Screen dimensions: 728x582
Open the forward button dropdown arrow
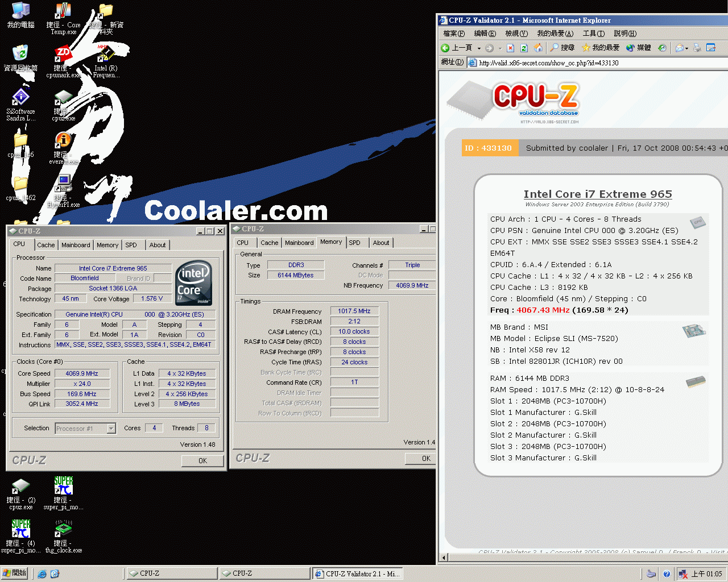coord(500,48)
